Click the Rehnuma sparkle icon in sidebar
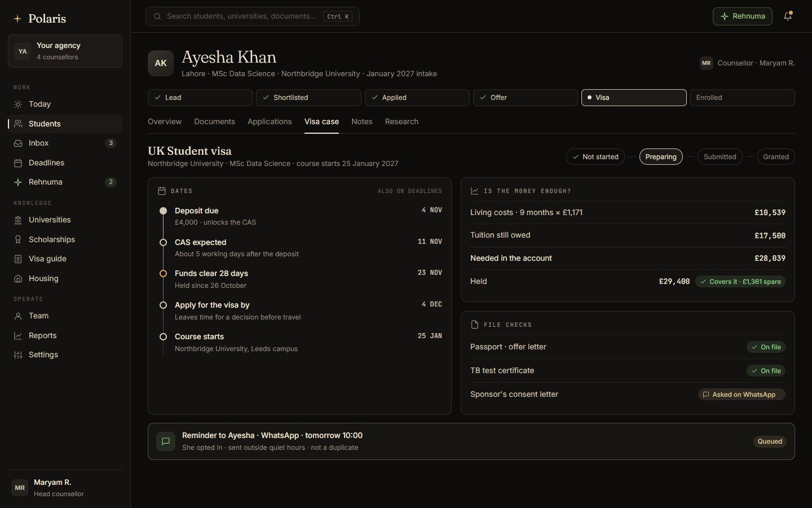 (18, 182)
